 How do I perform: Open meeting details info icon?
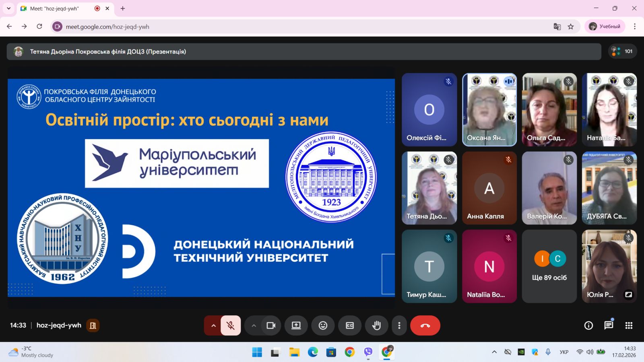tap(588, 325)
